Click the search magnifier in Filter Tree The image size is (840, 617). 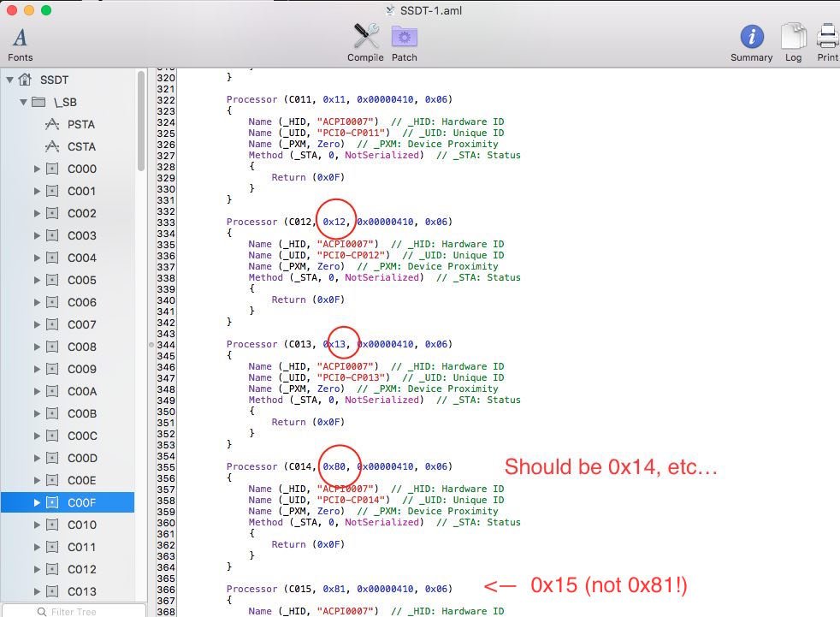coord(42,612)
